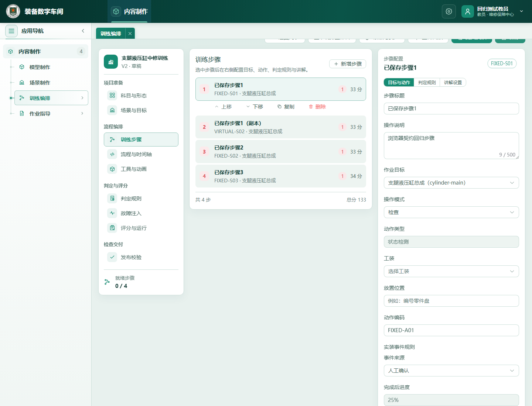This screenshot has width=532, height=406.
Task: Expand 训练编排 sidebar item chevron
Action: 82,98
